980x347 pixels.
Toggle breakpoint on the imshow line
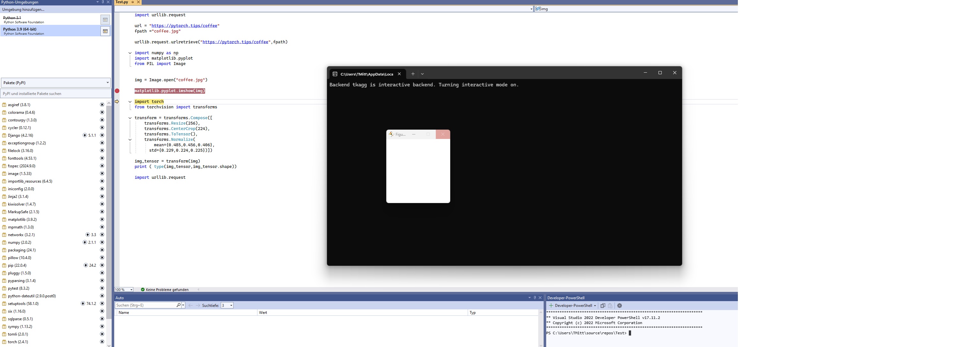(117, 91)
